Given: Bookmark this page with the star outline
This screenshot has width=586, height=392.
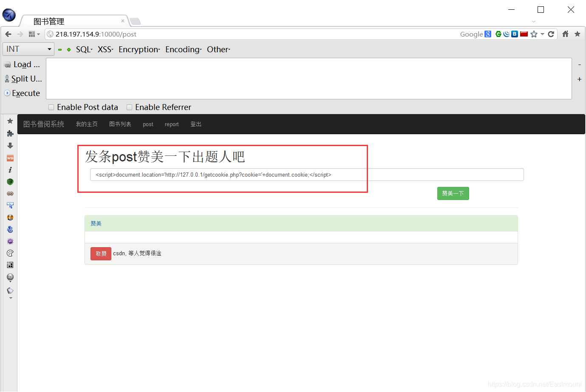Looking at the screenshot, I should click(534, 34).
